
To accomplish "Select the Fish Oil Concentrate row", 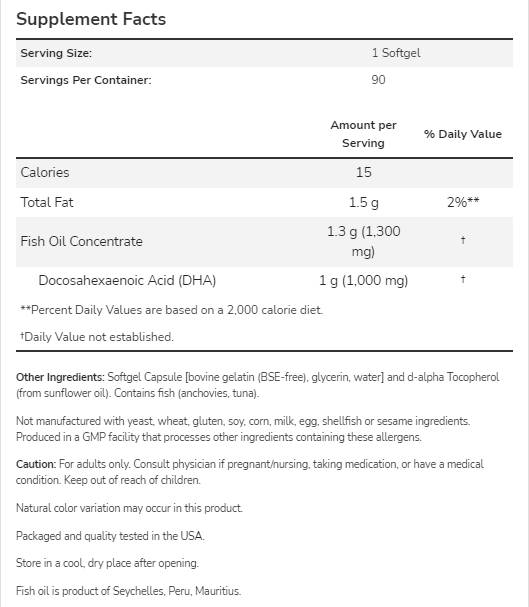I will 264,242.
